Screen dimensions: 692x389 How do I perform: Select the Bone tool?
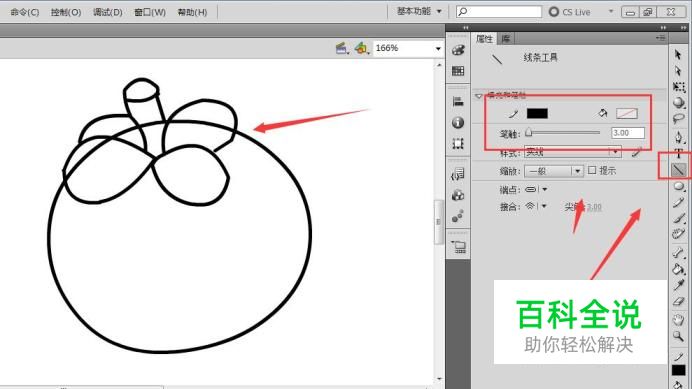tap(679, 253)
